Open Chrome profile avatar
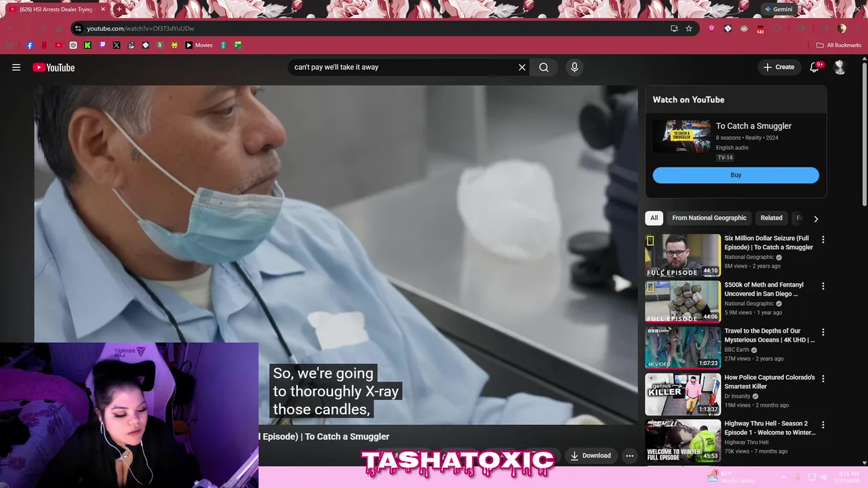The image size is (868, 488). (842, 28)
